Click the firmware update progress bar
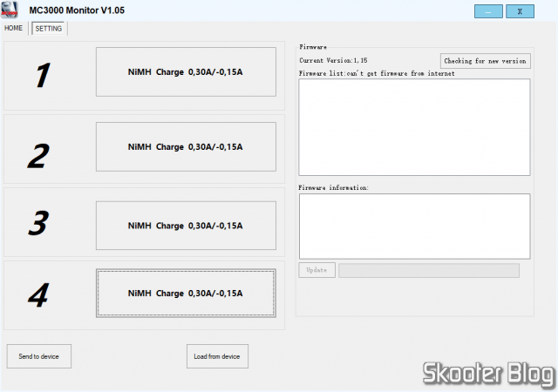This screenshot has height=392, width=558. click(429, 270)
